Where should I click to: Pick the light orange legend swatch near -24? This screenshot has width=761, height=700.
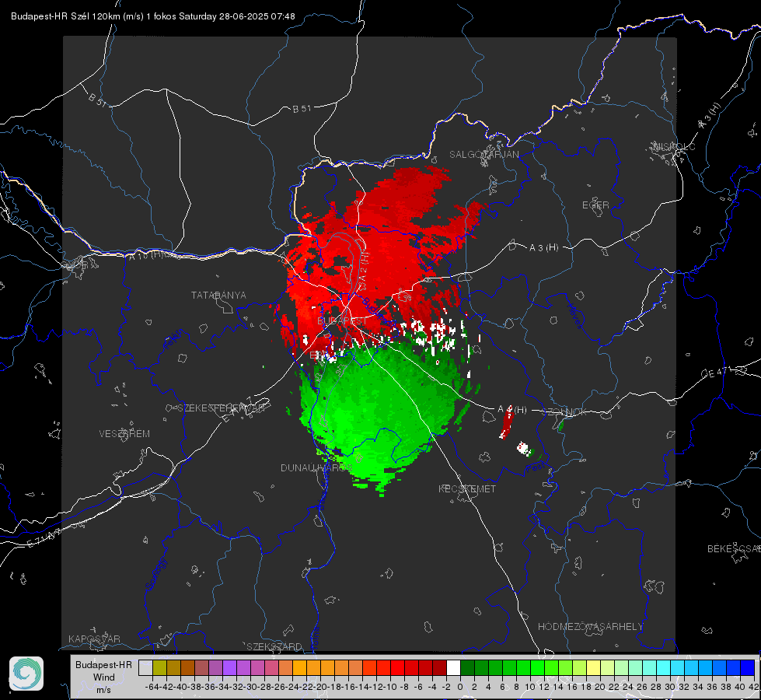(x=299, y=667)
